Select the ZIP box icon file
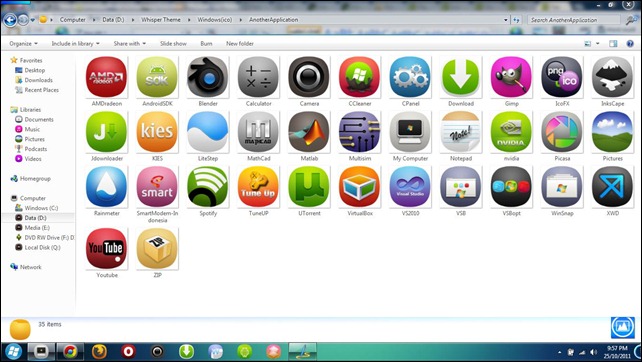The width and height of the screenshot is (642, 362). [157, 249]
